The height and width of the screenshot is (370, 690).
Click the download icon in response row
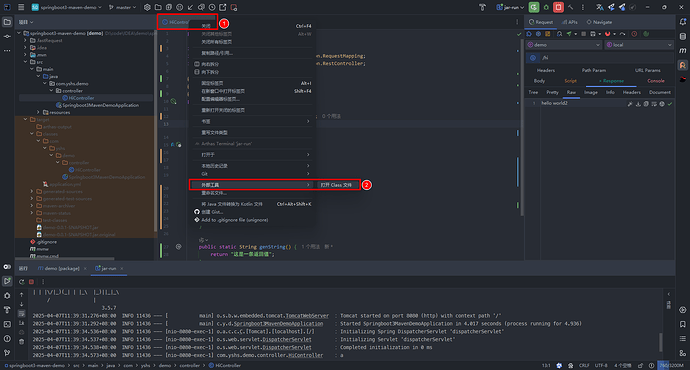point(638,104)
